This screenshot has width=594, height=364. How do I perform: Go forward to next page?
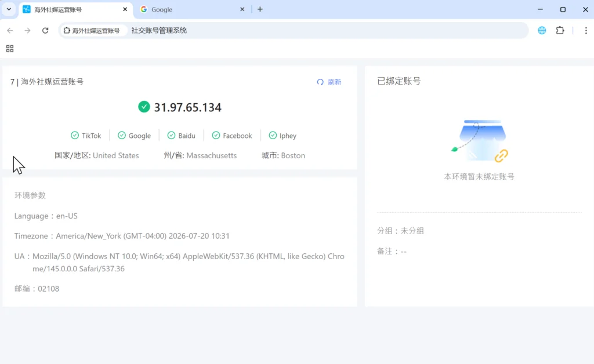tap(27, 30)
